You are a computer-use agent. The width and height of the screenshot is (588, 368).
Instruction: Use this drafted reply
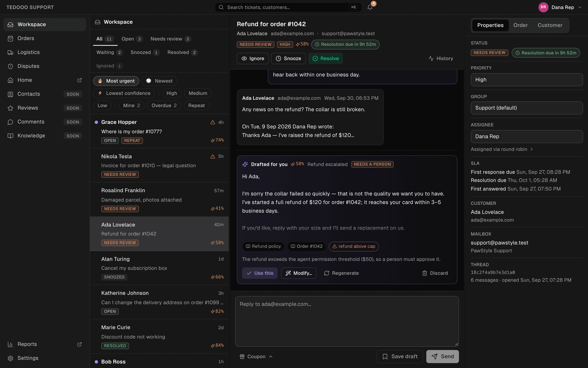pos(260,273)
